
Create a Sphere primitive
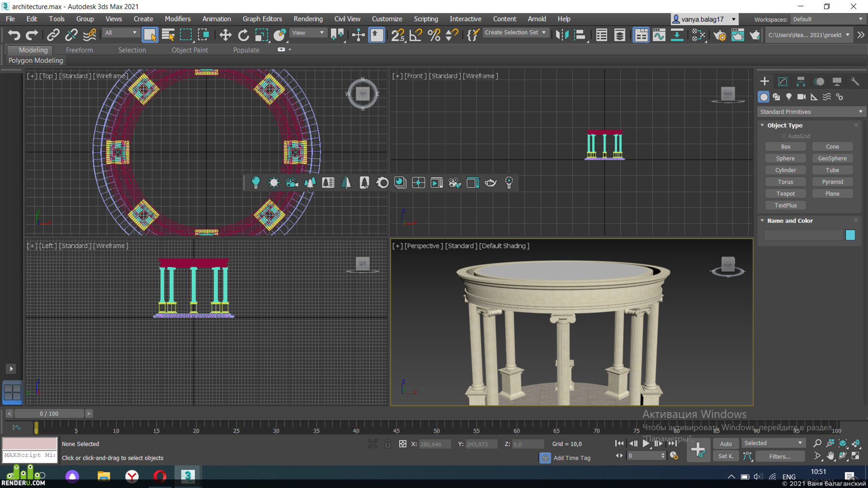click(785, 158)
